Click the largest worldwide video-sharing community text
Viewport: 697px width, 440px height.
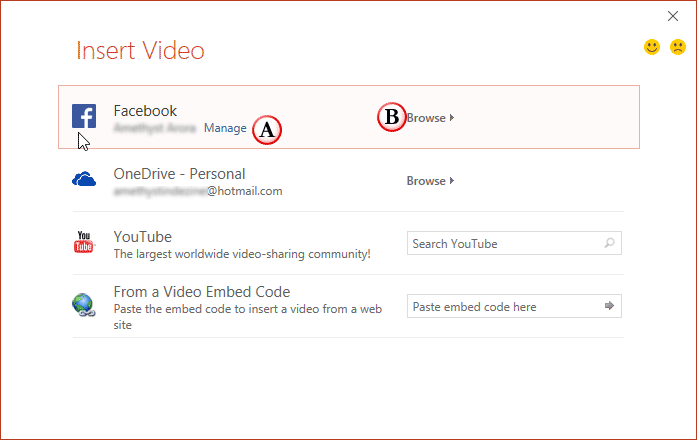pos(242,254)
